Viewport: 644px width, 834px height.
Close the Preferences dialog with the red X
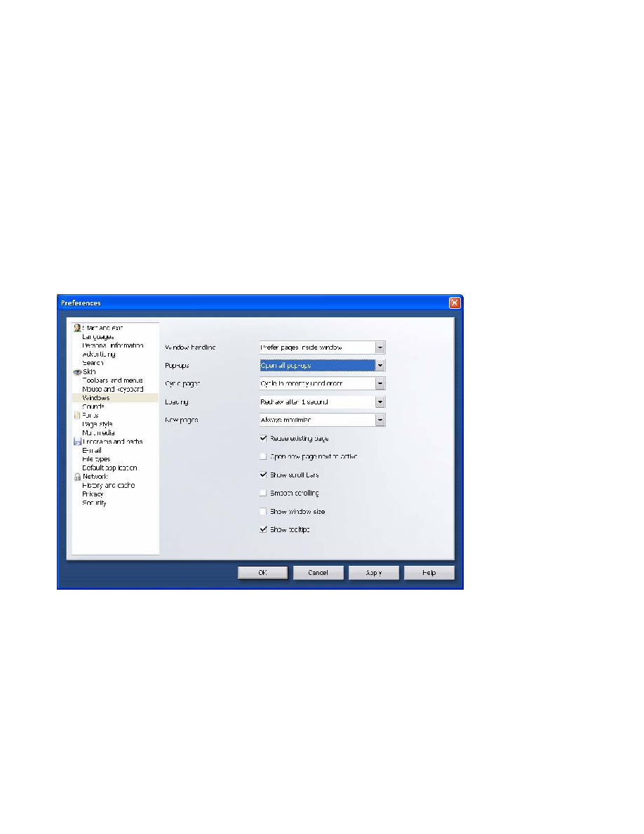(455, 303)
